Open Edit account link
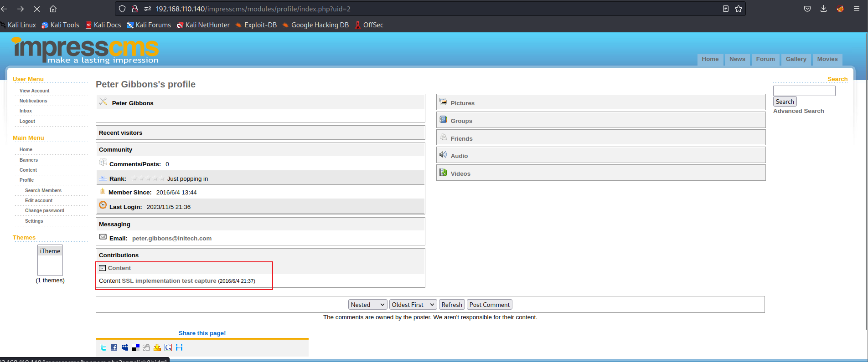The height and width of the screenshot is (362, 868). tap(39, 201)
